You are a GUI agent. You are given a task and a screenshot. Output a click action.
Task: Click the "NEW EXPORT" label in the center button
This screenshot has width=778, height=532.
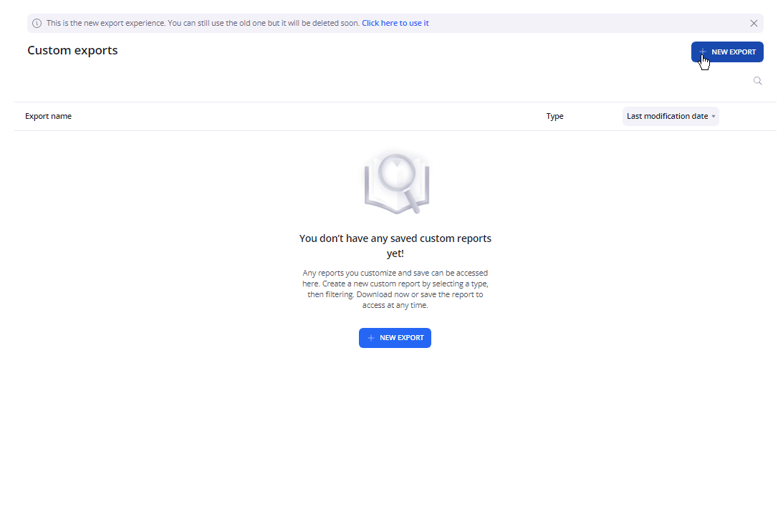coord(401,338)
